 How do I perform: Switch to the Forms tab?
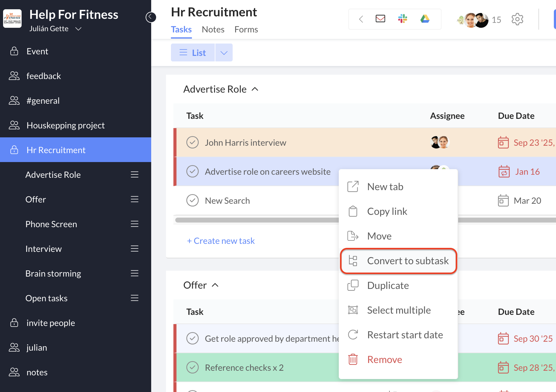click(246, 30)
